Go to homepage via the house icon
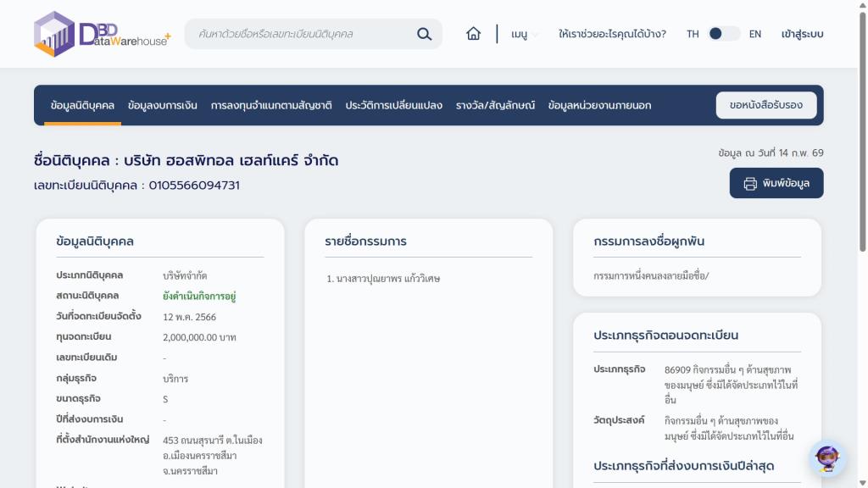The image size is (868, 488). [473, 34]
